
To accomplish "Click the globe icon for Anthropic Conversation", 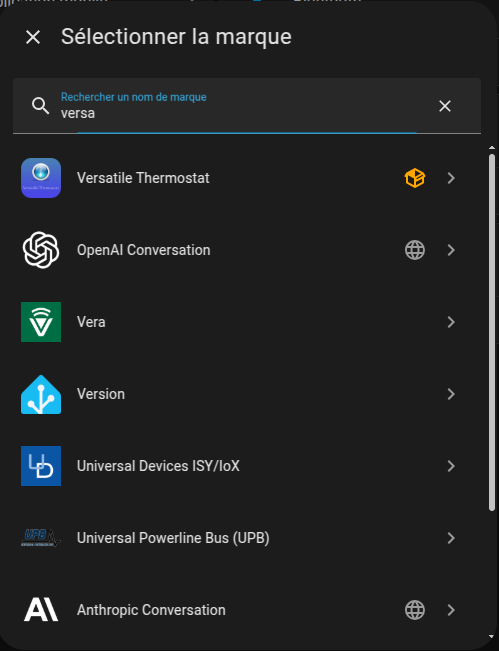I will (x=415, y=610).
